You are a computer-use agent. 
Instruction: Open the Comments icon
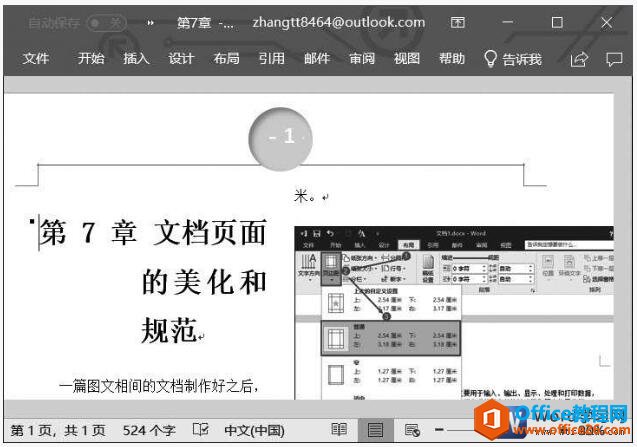(x=614, y=59)
